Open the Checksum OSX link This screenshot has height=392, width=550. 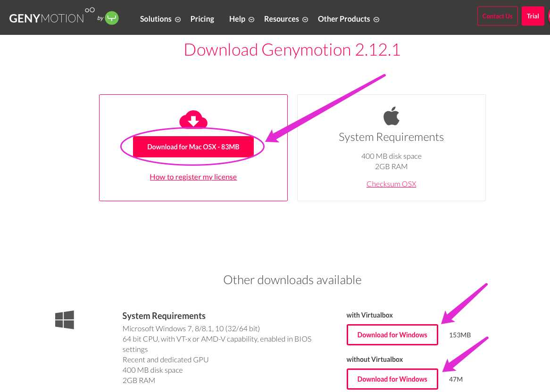coord(391,184)
